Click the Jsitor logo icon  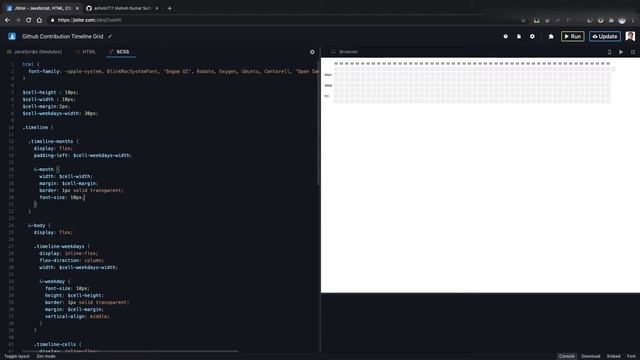[x=12, y=36]
